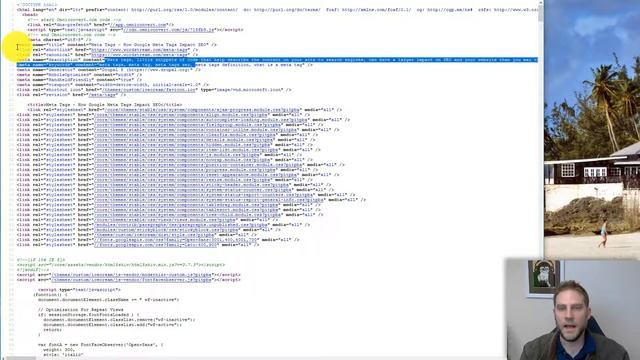This screenshot has width=640, height=360.
Task: Open the hidden.module.css stylesheet link
Action: (x=182, y=144)
